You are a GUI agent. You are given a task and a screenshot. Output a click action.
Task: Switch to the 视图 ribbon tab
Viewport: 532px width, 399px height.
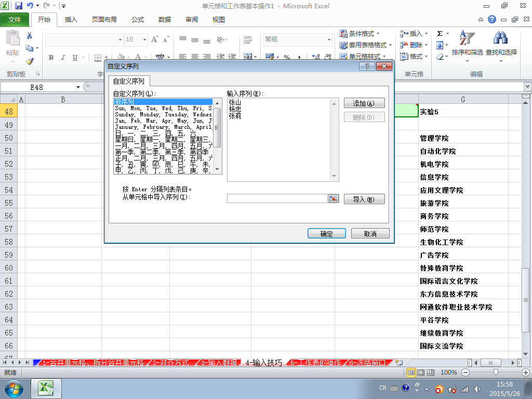point(219,20)
